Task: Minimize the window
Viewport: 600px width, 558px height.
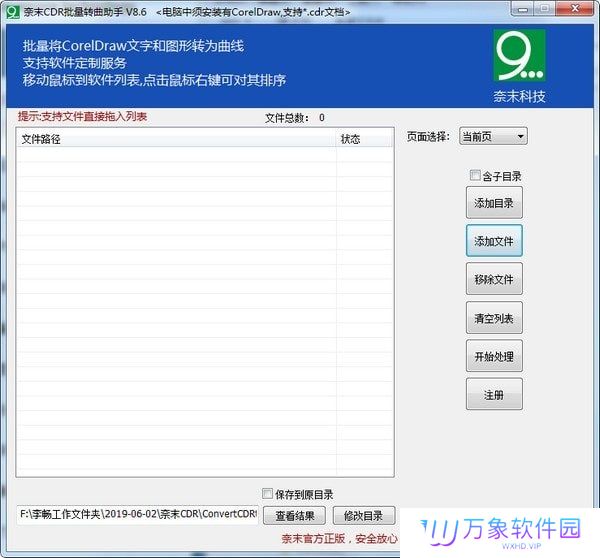Action: [523, 9]
